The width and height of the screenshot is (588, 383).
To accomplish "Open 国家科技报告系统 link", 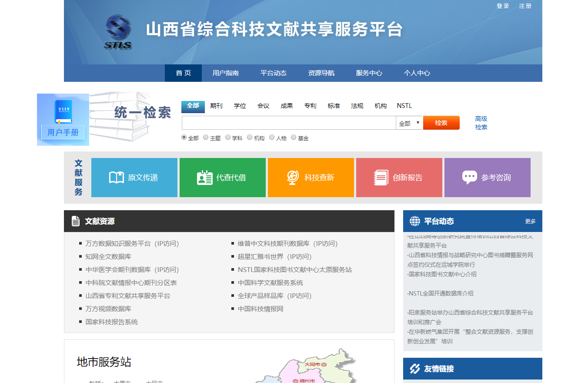I will (x=112, y=322).
